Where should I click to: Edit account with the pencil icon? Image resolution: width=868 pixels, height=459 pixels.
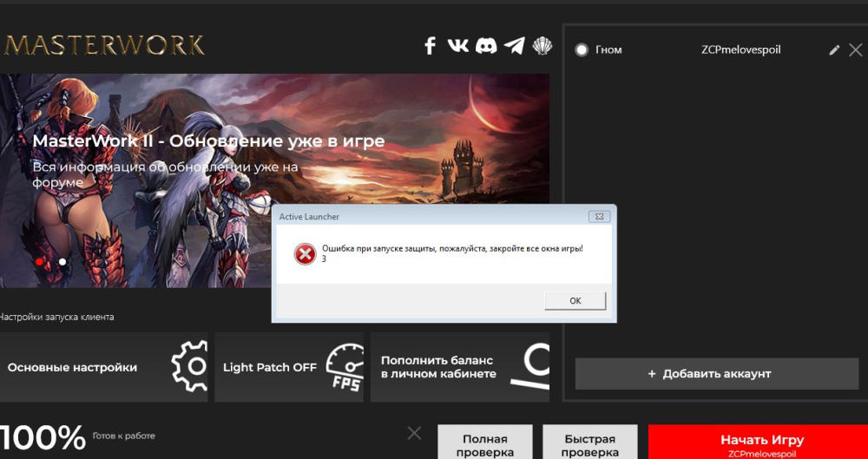pos(834,50)
